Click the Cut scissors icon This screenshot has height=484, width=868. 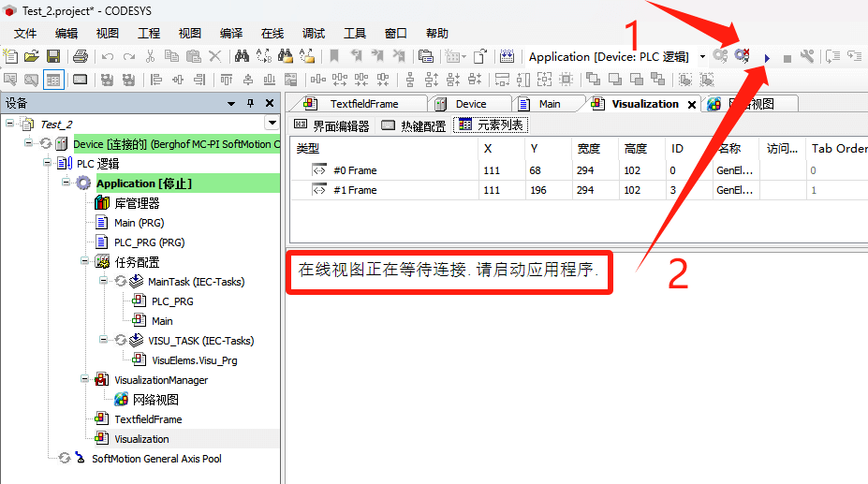point(150,57)
